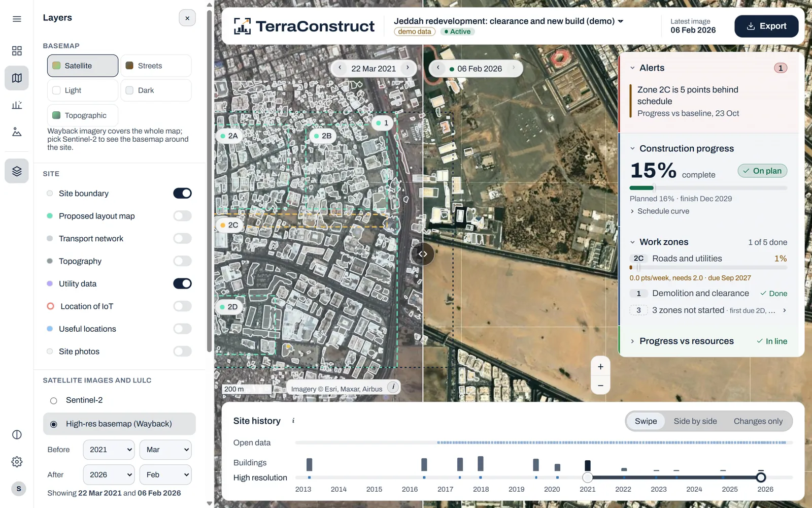Viewport: 812px width, 508px height.
Task: Click the 2021 timeline handle
Action: (588, 478)
